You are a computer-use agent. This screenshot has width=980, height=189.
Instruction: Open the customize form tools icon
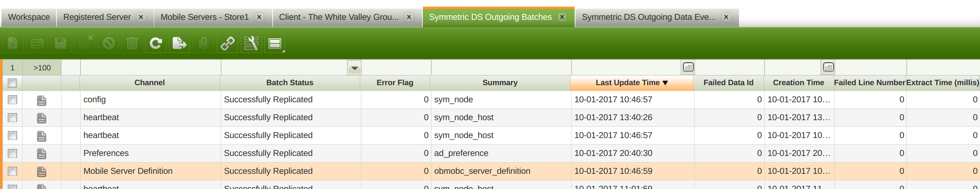(x=251, y=43)
